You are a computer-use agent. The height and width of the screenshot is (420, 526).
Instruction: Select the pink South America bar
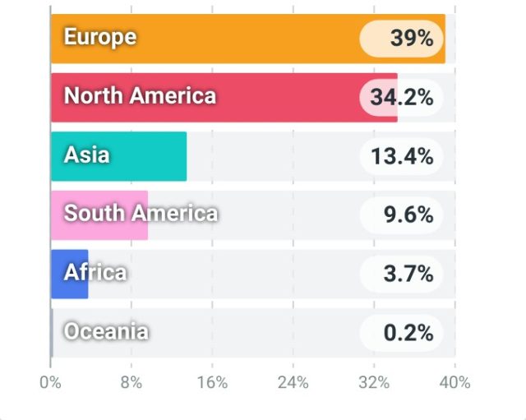coord(99,215)
